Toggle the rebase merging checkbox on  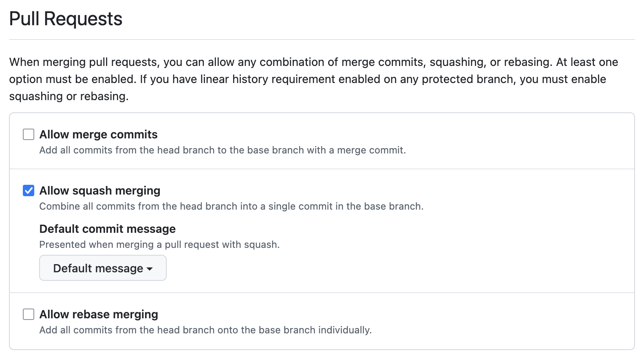28,314
